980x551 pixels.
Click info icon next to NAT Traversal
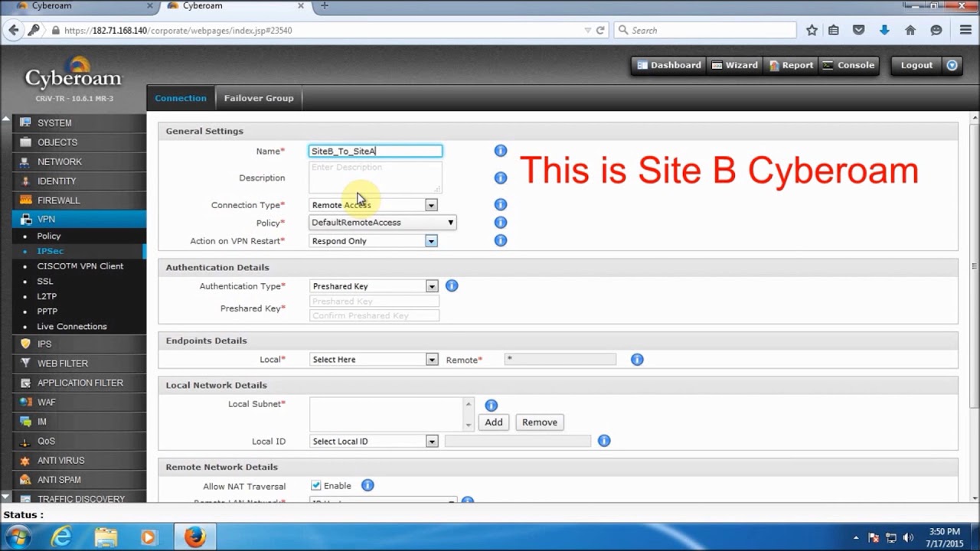(x=367, y=485)
